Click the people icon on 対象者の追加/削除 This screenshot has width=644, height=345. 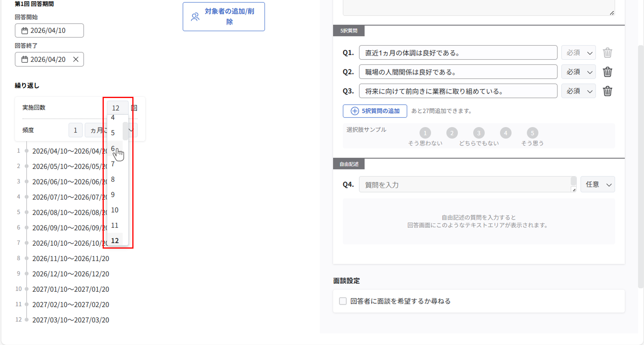pyautogui.click(x=195, y=17)
